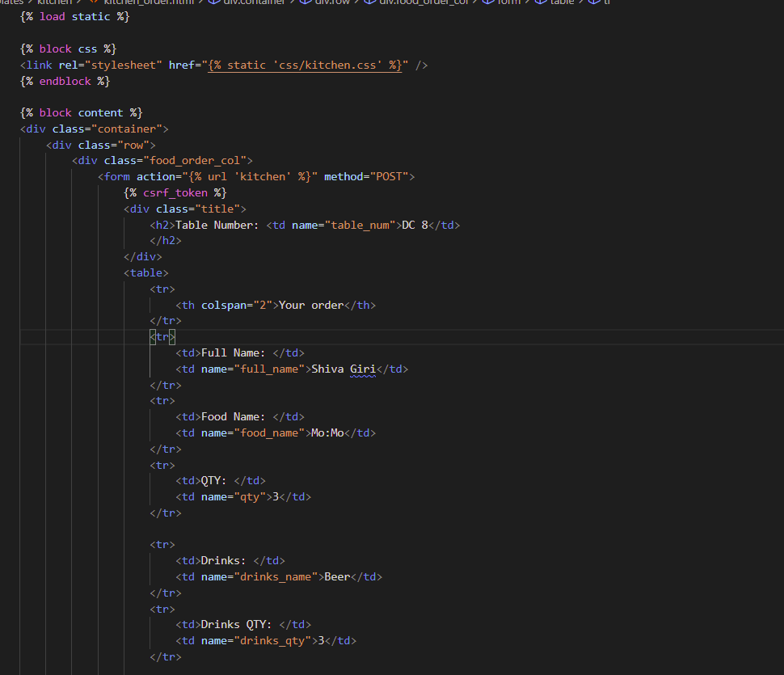Click the 'Beer' cell value
The height and width of the screenshot is (675, 784).
pyautogui.click(x=337, y=577)
